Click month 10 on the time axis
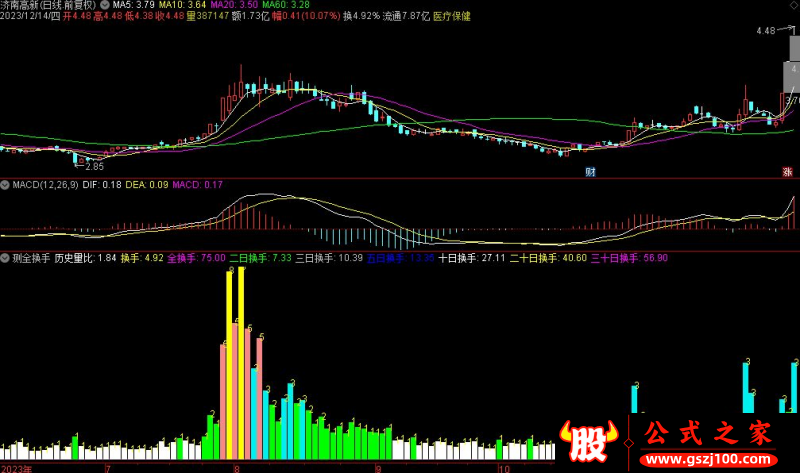The width and height of the screenshot is (800, 473). (x=504, y=468)
